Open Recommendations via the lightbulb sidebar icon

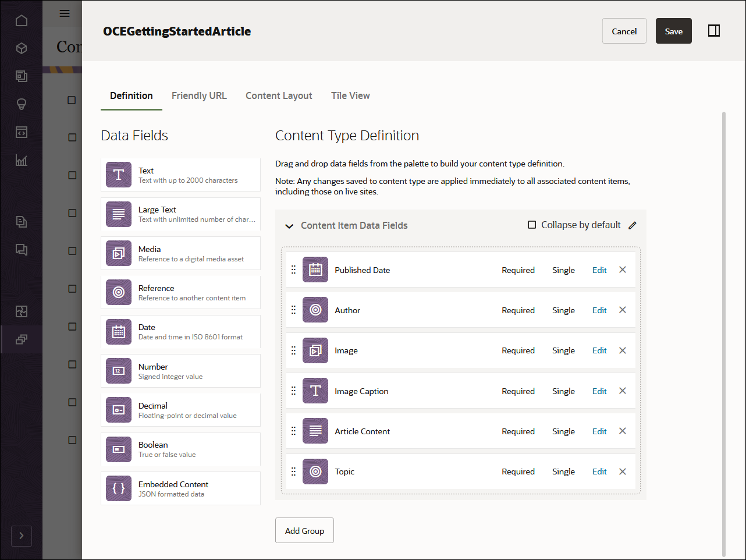pos(22,104)
